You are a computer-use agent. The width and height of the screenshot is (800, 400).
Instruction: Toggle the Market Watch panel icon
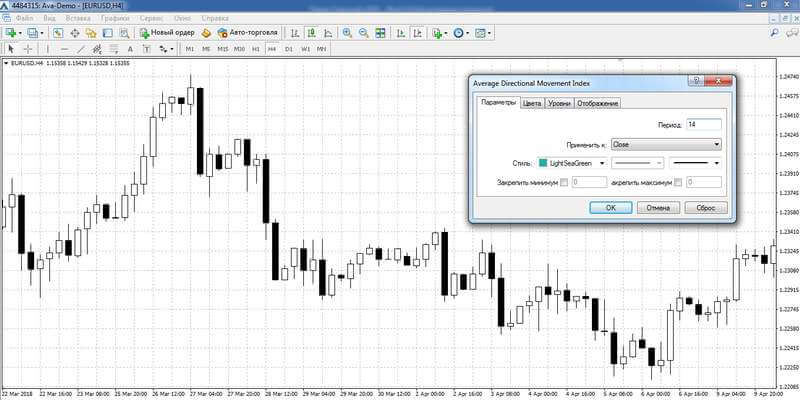click(58, 33)
